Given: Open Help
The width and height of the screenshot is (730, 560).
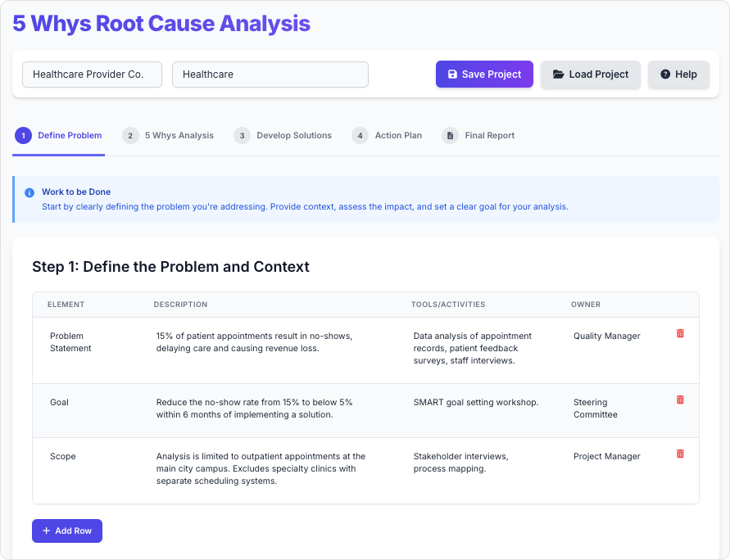Looking at the screenshot, I should point(678,75).
